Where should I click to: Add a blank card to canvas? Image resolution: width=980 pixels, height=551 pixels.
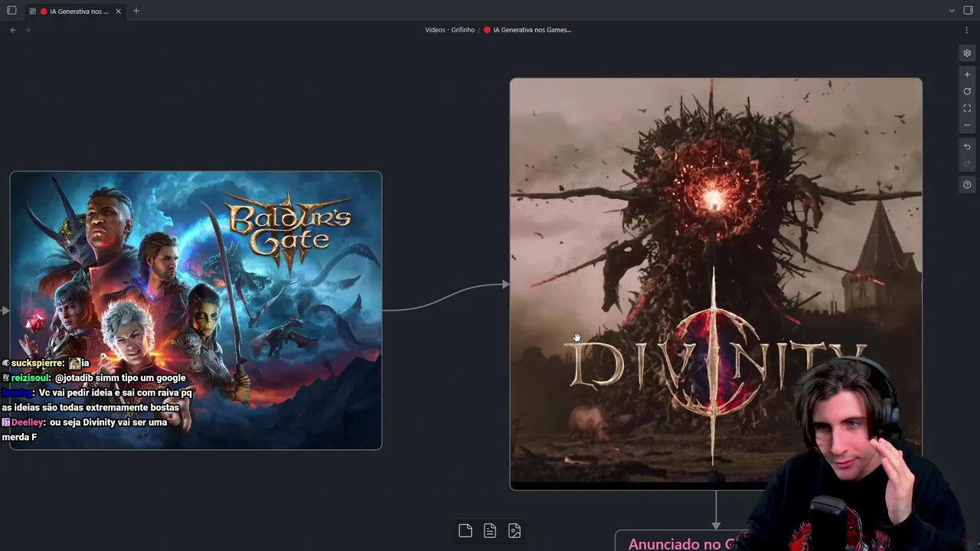(465, 530)
